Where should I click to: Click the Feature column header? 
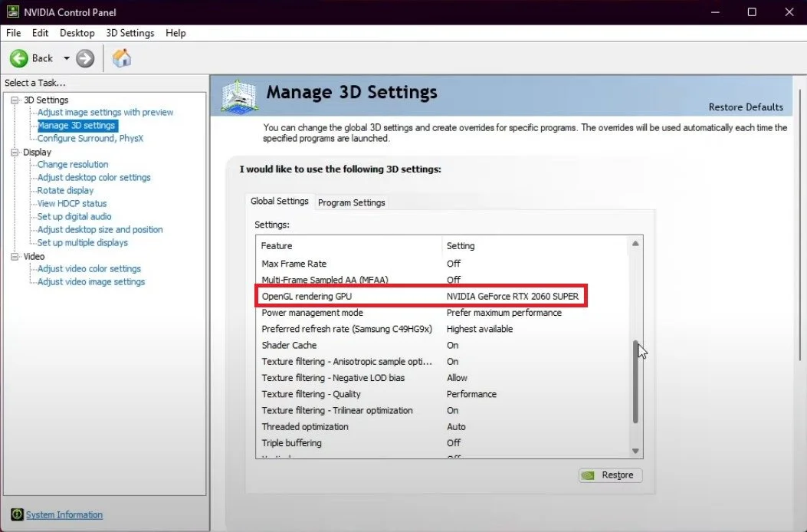click(x=349, y=246)
